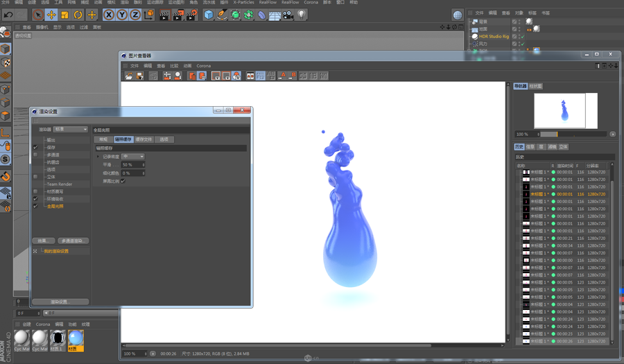The height and width of the screenshot is (364, 624).
Task: Click the 平滑 50% stepper arrows
Action: [144, 165]
